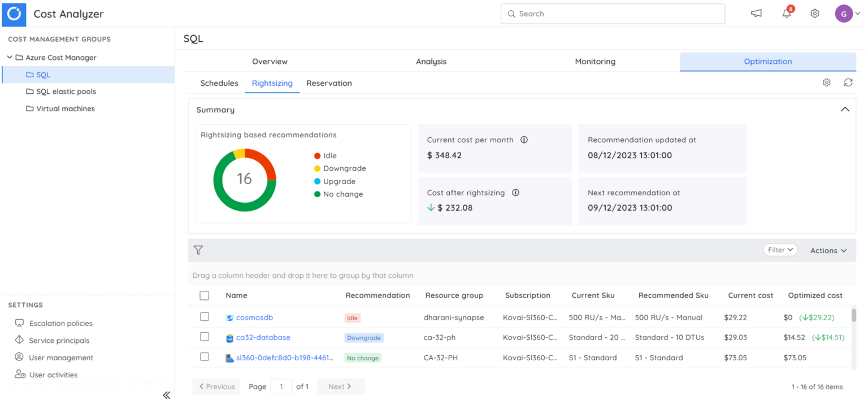Click the filter funnel icon in table toolbar
The height and width of the screenshot is (405, 868).
tap(198, 249)
